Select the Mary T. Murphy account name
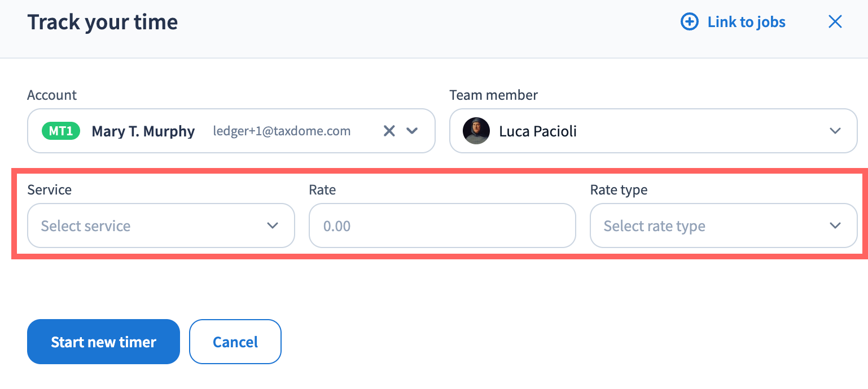The image size is (868, 389). (x=143, y=131)
